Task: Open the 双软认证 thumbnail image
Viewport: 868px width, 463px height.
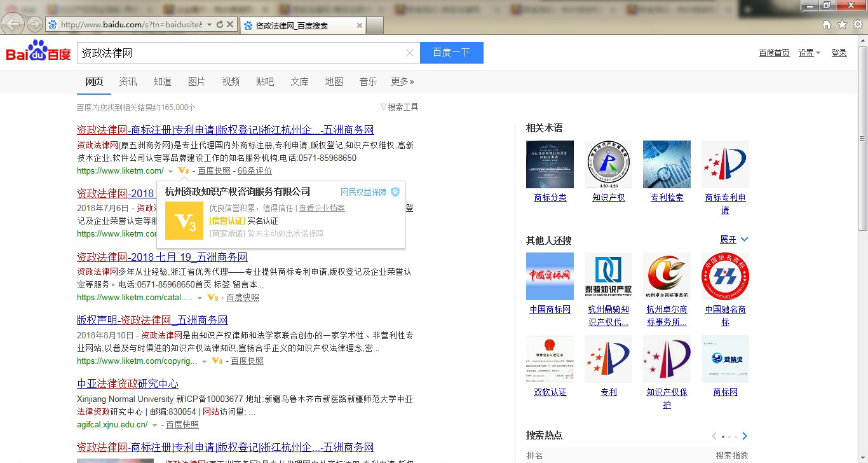Action: point(550,359)
